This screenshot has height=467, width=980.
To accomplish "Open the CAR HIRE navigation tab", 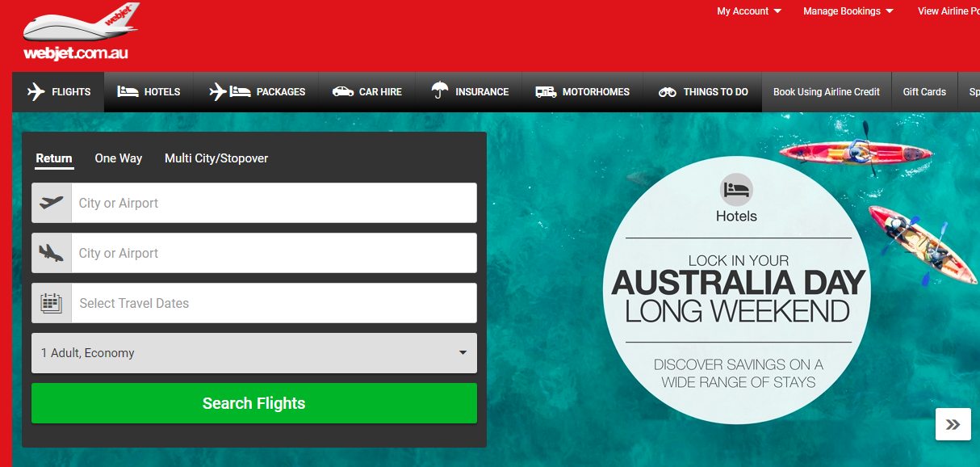I will (366, 92).
